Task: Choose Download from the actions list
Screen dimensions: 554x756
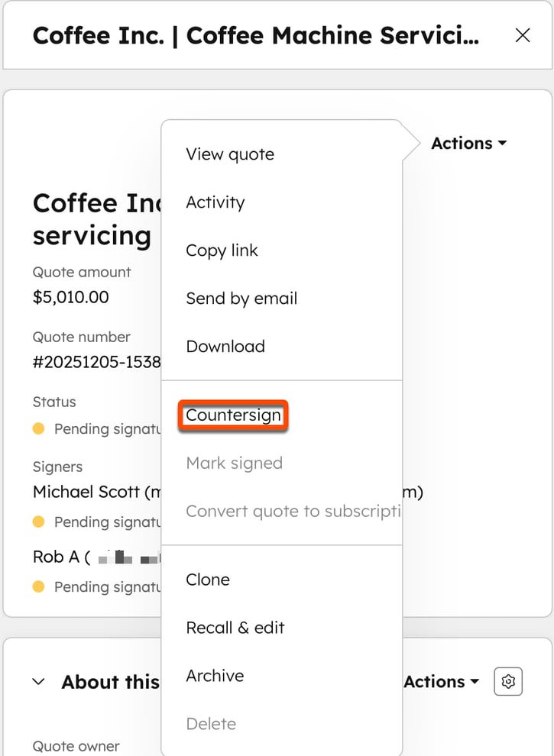Action: pyautogui.click(x=225, y=346)
